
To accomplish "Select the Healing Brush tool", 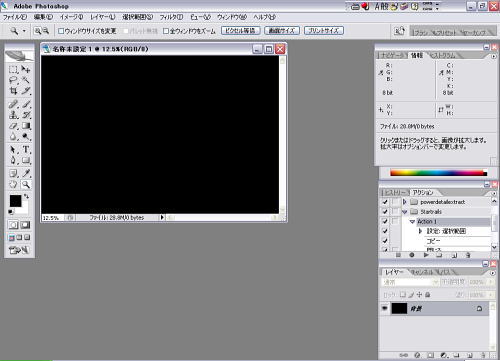I will pos(13,104).
